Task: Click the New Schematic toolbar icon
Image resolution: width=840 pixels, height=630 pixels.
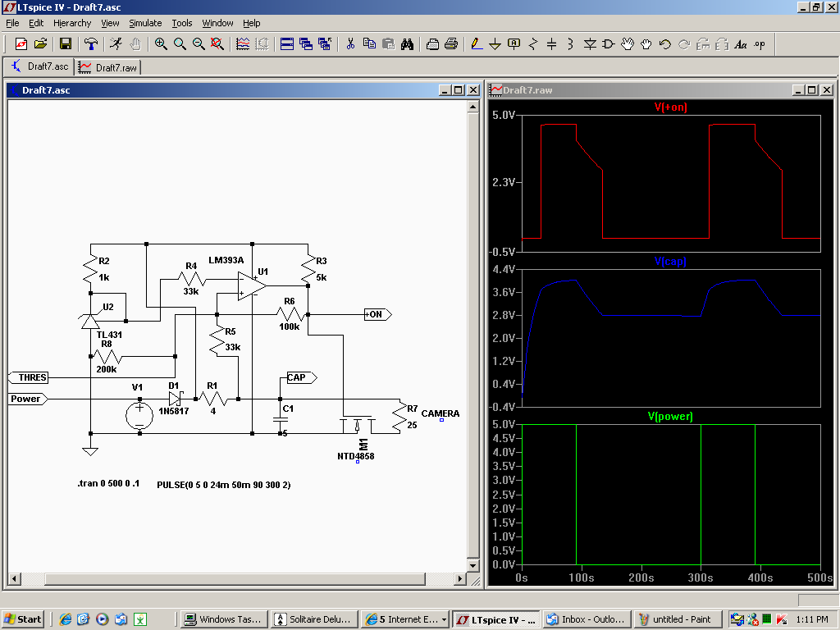Action: [x=21, y=44]
